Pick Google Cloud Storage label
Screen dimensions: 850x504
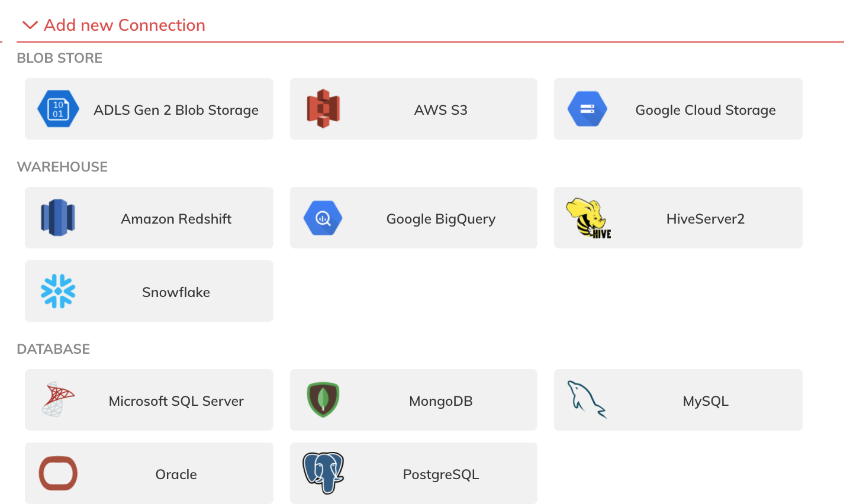click(705, 110)
